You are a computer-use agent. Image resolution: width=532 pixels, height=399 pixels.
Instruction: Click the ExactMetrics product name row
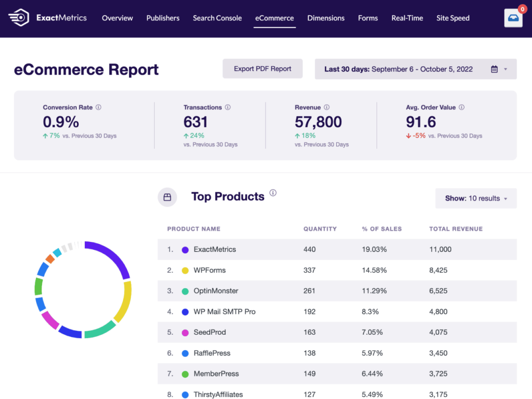215,249
